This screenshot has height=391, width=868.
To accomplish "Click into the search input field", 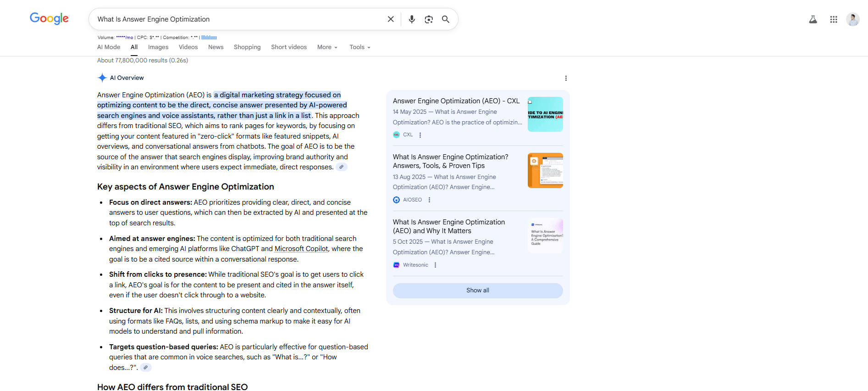I will click(238, 19).
